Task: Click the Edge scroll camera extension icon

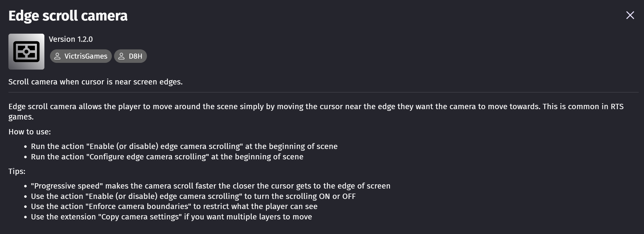Action: pyautogui.click(x=26, y=52)
